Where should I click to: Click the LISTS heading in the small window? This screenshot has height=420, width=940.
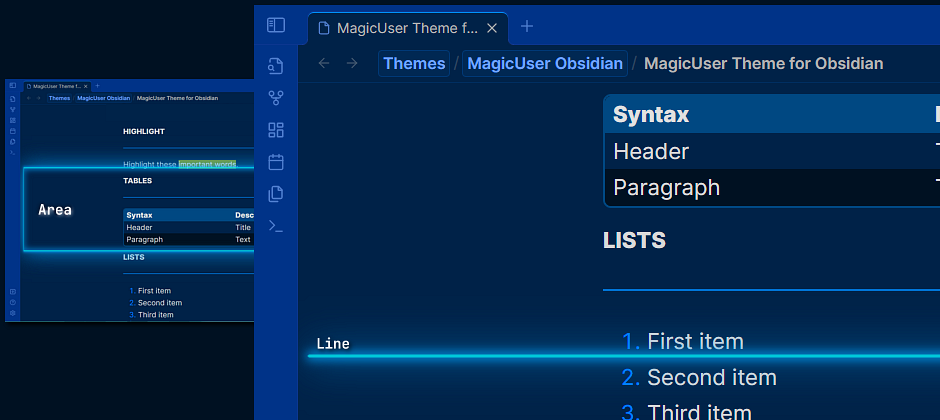pyautogui.click(x=134, y=257)
